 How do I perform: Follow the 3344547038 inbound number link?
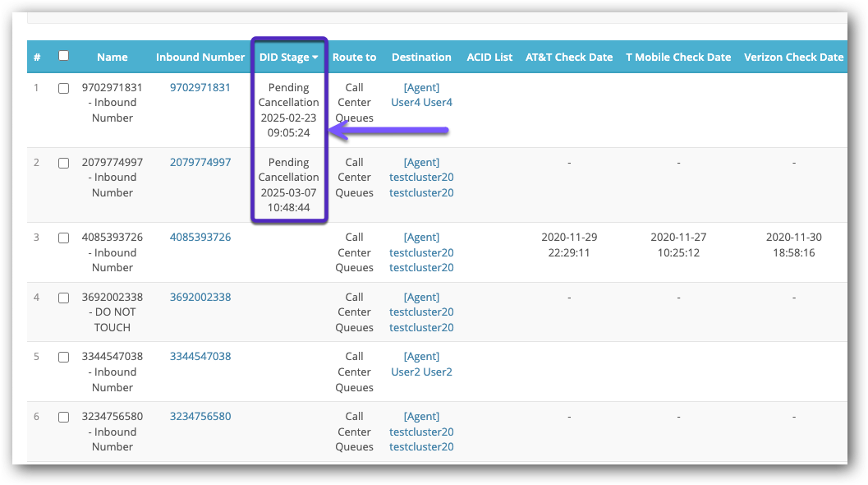pos(200,356)
